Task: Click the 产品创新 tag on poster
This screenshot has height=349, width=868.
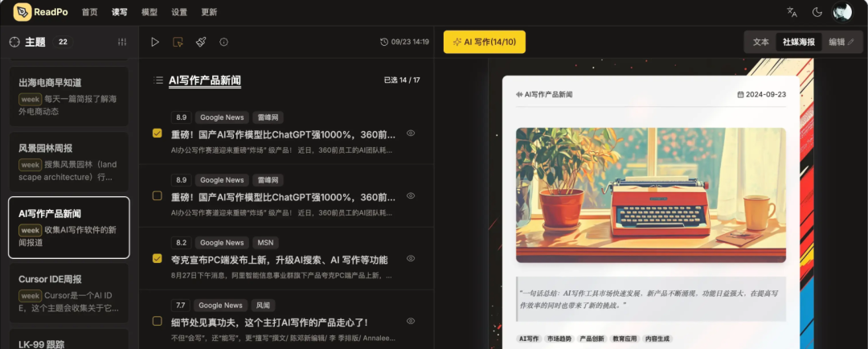Action: click(592, 339)
